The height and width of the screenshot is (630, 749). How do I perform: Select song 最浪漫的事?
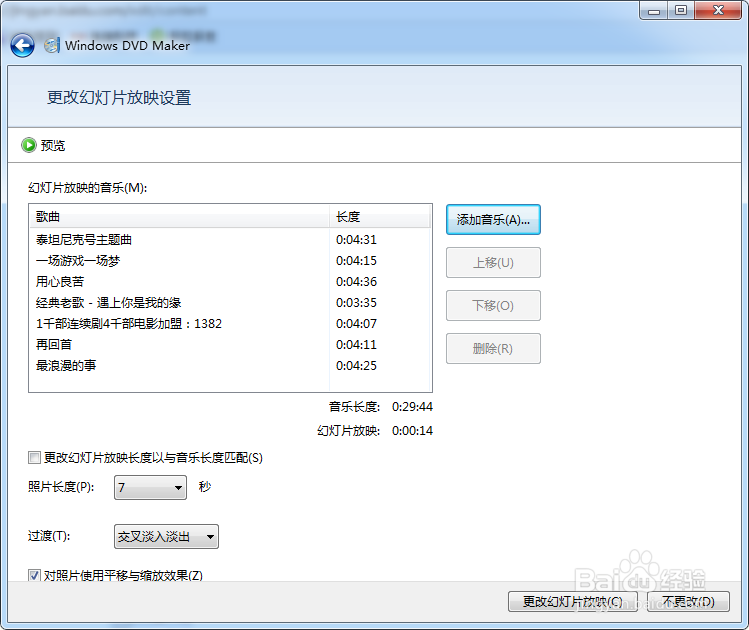66,366
